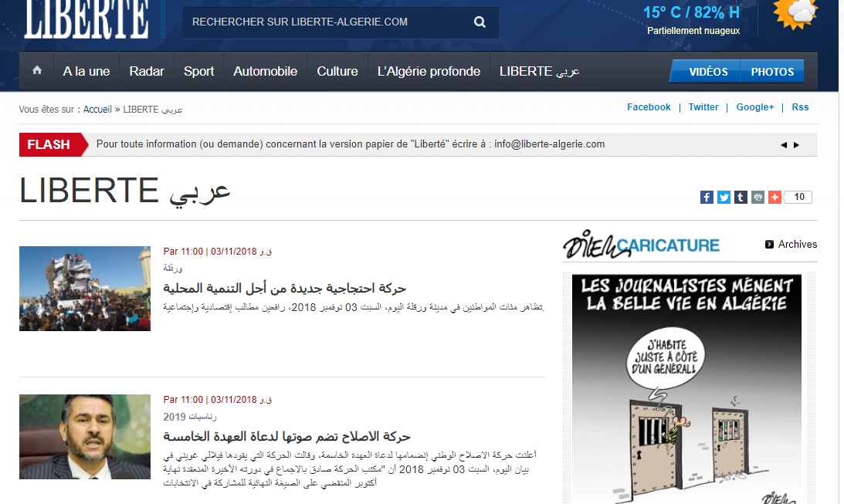
Task: Open the Automobile menu section
Action: coord(265,71)
